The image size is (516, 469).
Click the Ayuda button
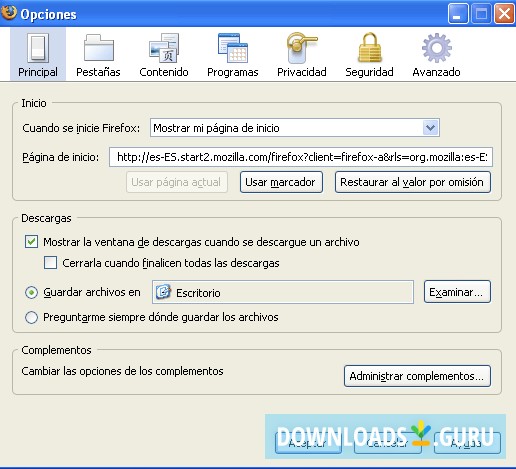[x=467, y=443]
